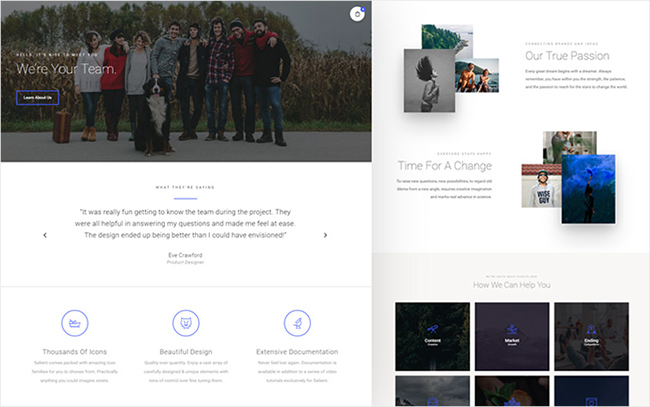Click the Learn About Us button
The height and width of the screenshot is (407, 650).
(x=37, y=98)
